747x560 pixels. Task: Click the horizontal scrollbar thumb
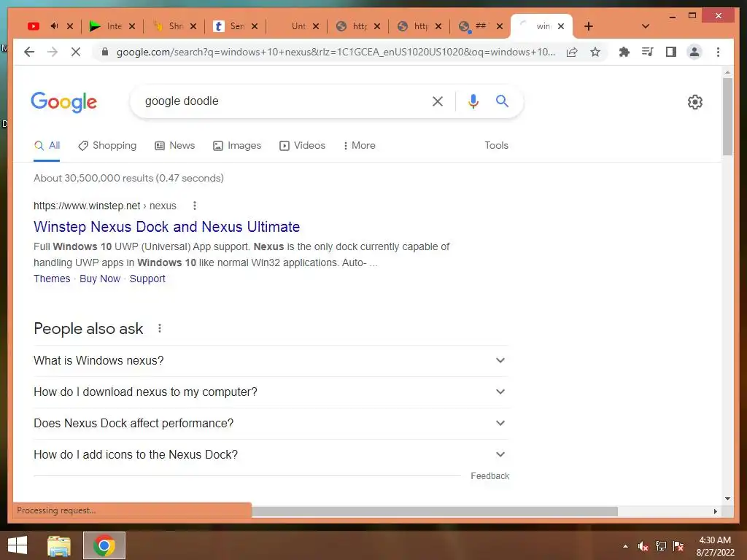click(435, 511)
